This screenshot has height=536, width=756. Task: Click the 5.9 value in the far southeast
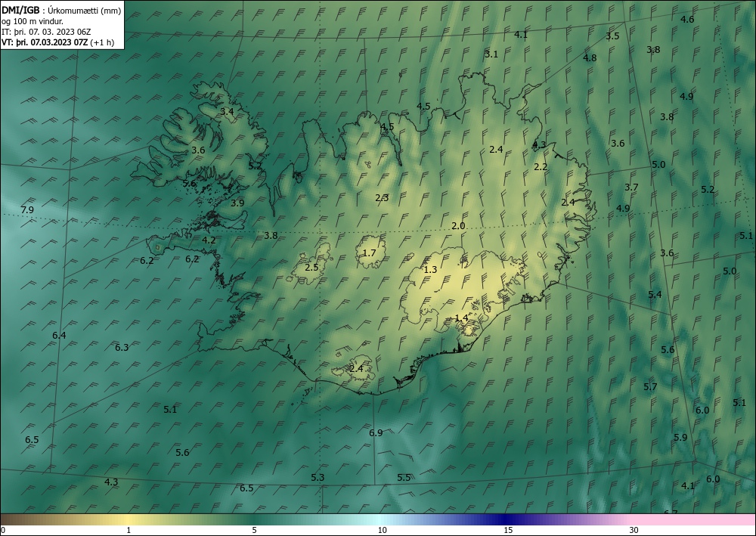click(681, 437)
